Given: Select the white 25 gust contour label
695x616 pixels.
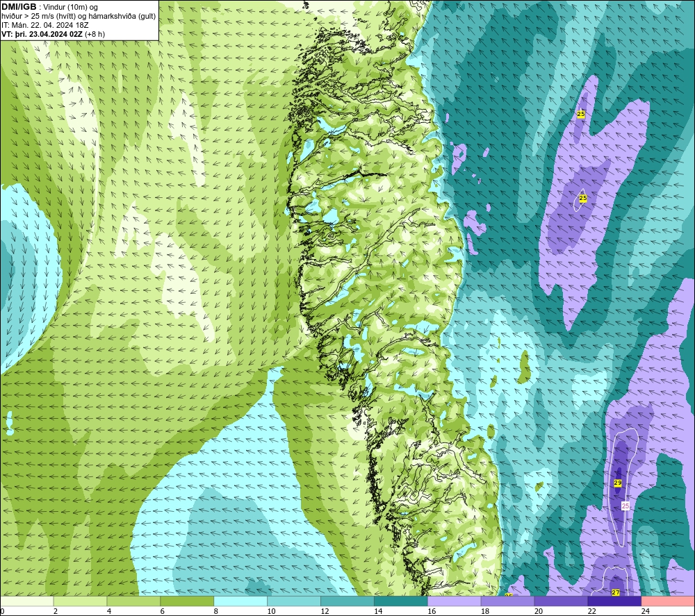Looking at the screenshot, I should (625, 506).
